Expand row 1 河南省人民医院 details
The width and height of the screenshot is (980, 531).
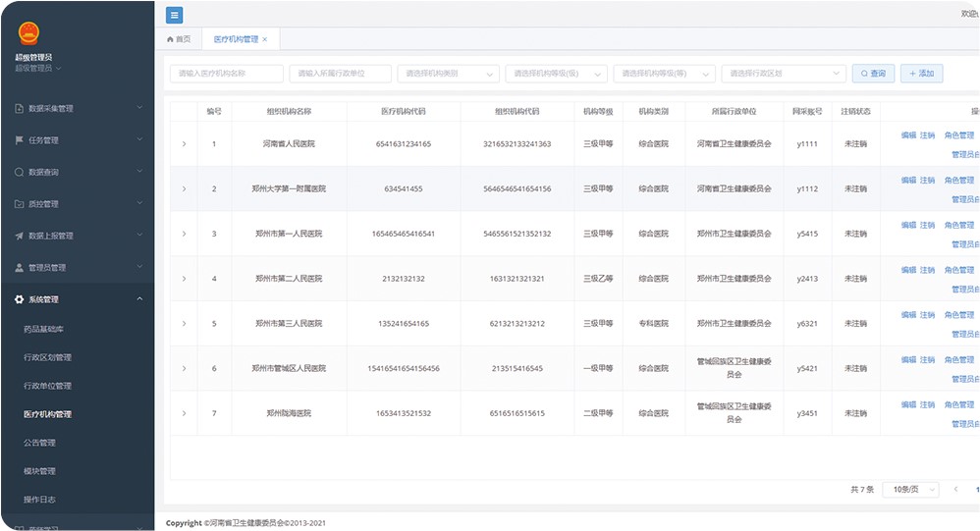tap(184, 143)
